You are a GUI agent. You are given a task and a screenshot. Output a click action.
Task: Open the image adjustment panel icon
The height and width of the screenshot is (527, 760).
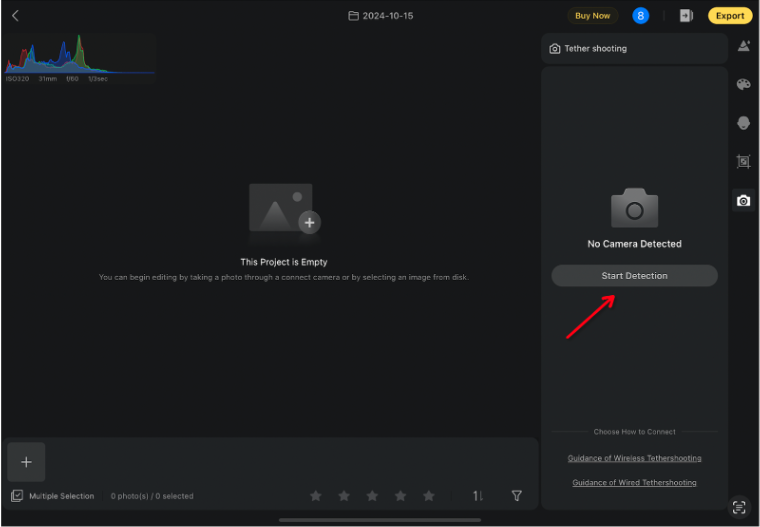pos(743,46)
